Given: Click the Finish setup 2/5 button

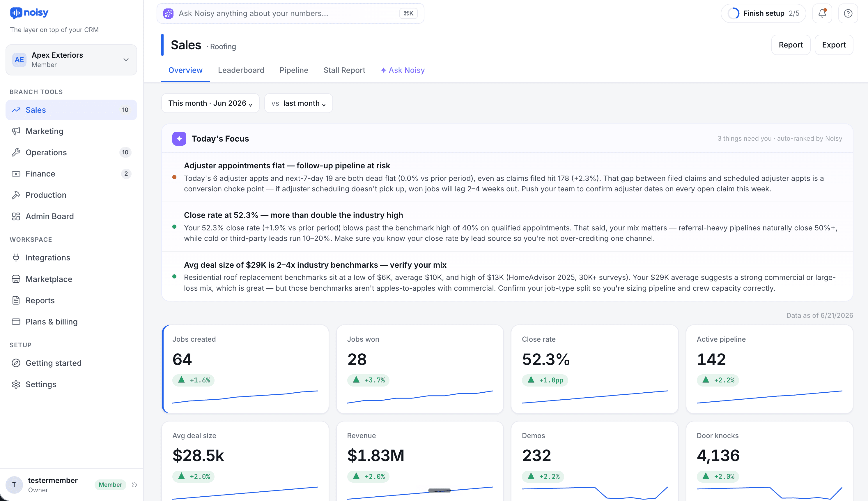Looking at the screenshot, I should 763,13.
